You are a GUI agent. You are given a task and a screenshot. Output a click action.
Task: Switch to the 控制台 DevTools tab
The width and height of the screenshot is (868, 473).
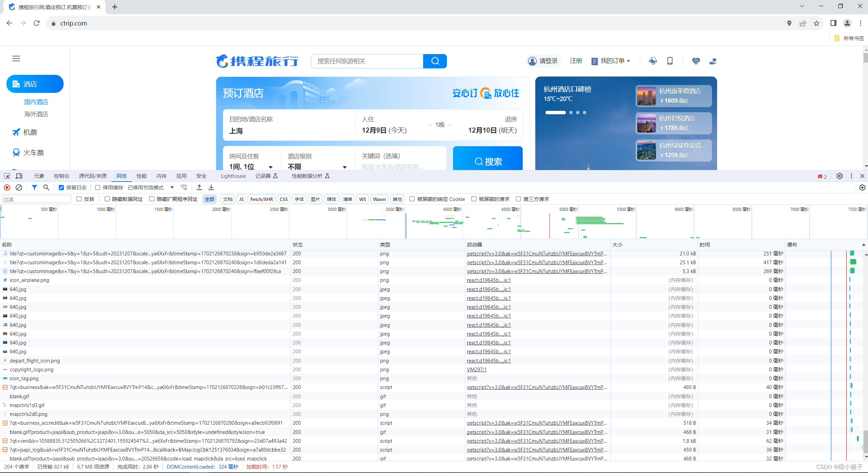62,176
